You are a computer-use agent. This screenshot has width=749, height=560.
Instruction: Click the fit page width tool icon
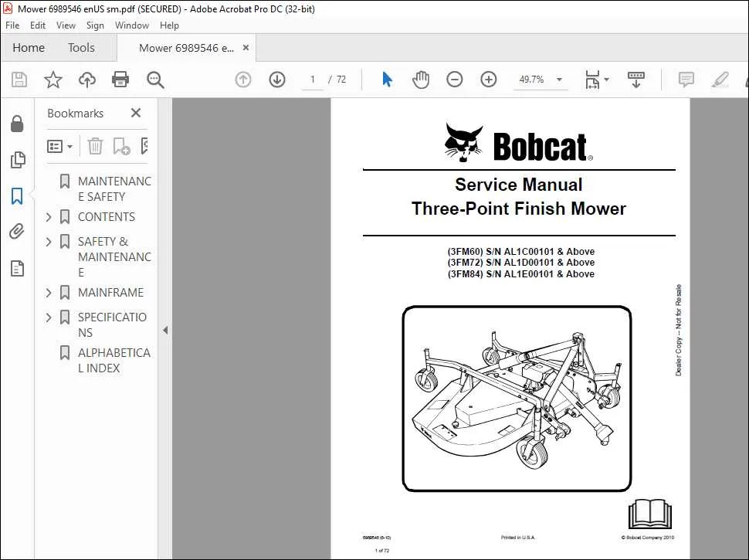(592, 80)
